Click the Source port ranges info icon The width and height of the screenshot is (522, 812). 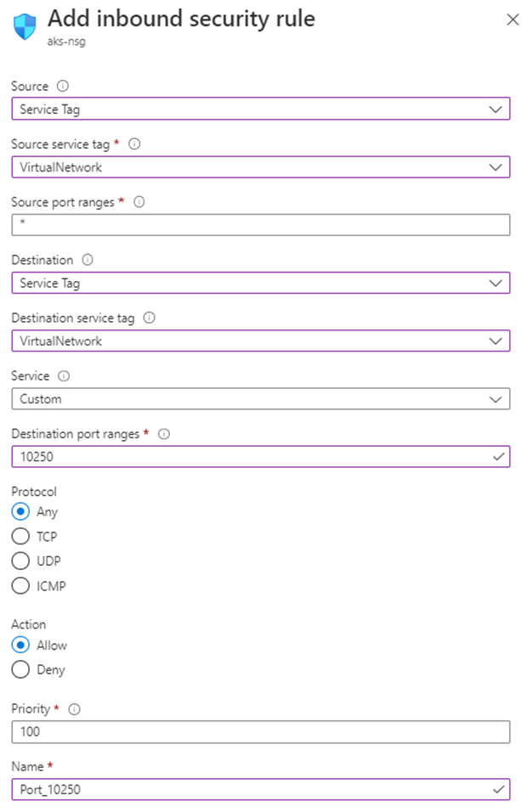[139, 202]
